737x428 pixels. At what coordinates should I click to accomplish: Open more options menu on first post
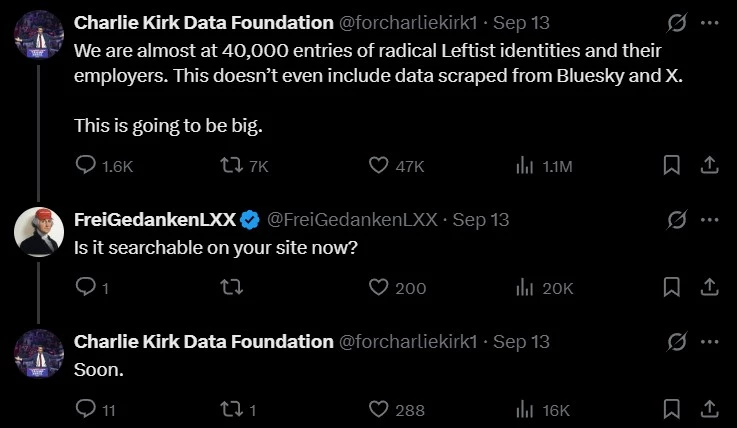click(709, 23)
